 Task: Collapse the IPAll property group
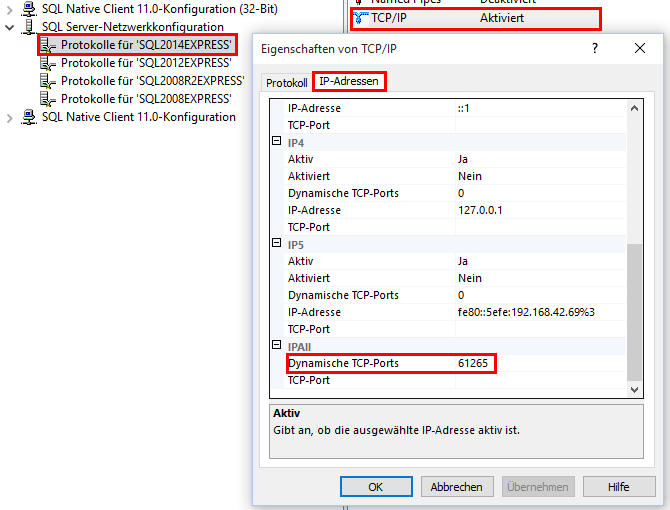[277, 345]
